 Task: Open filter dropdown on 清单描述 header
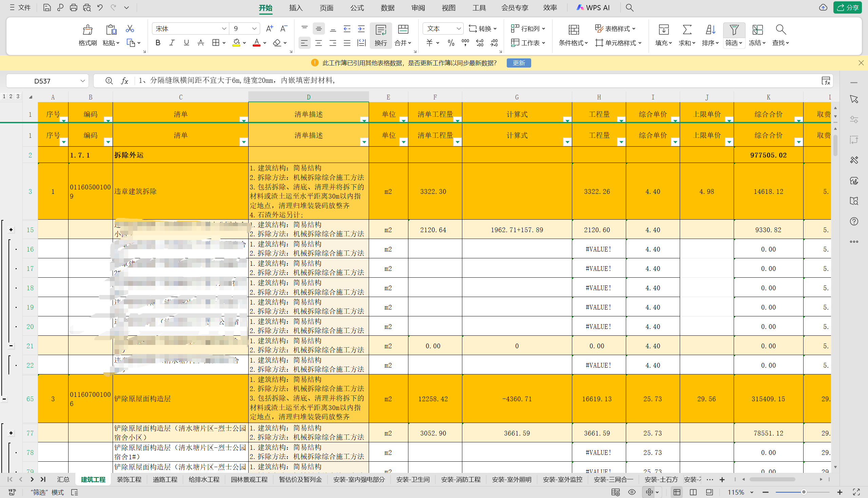(364, 141)
